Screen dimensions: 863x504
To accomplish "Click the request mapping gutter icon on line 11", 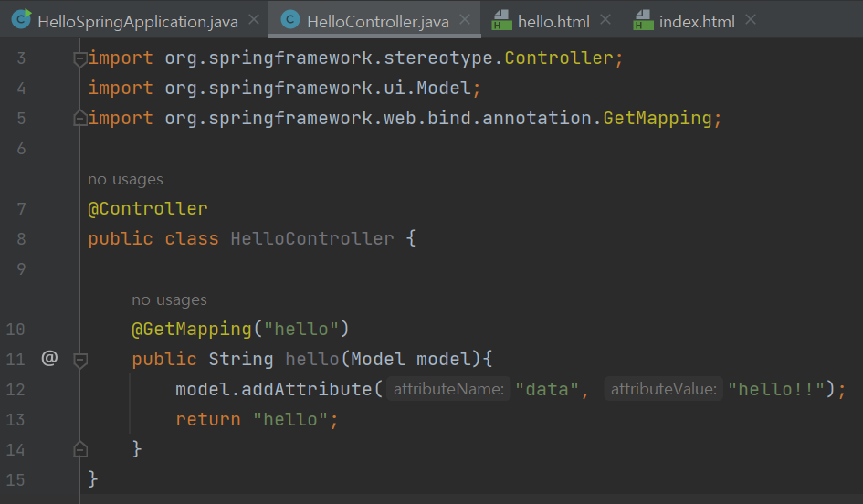I will (49, 358).
